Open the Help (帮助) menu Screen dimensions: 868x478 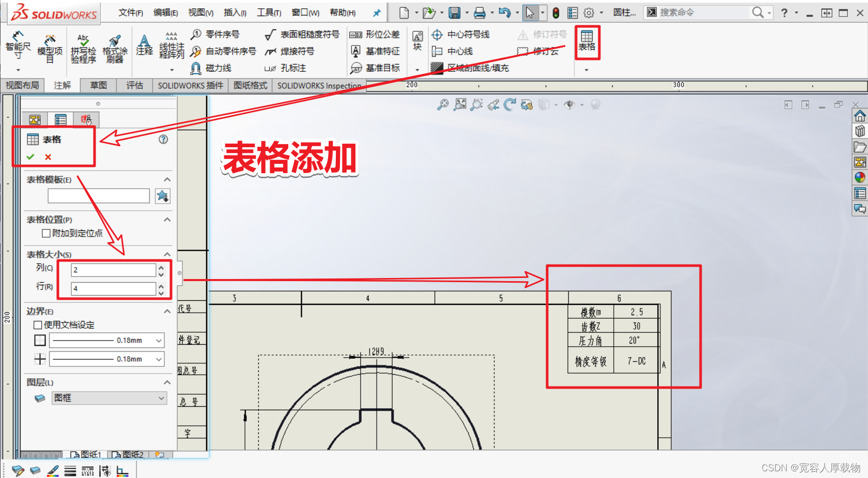pyautogui.click(x=343, y=12)
